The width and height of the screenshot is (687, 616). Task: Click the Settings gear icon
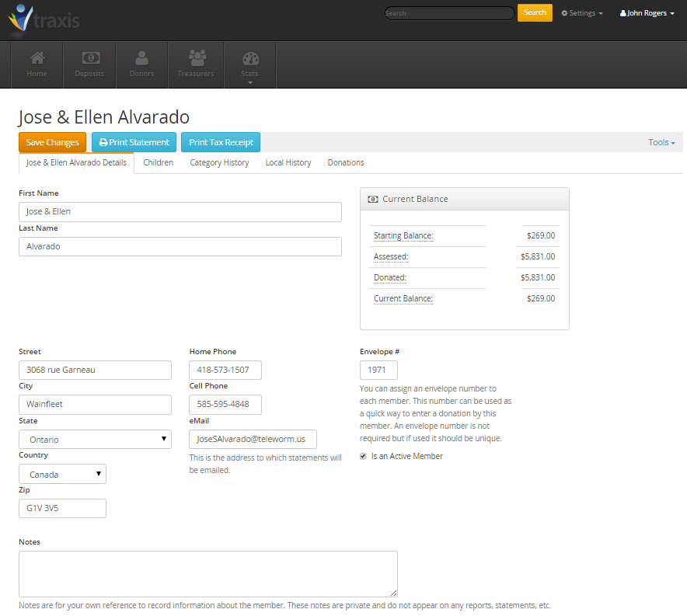564,13
